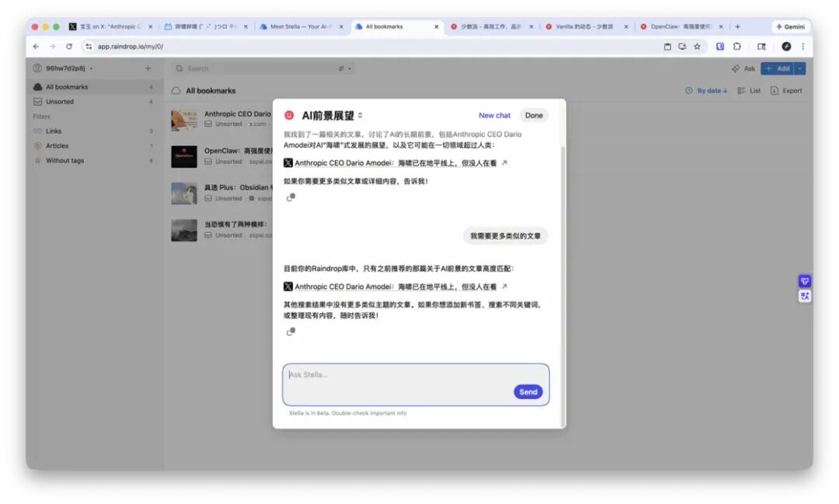Image resolution: width=839 pixels, height=504 pixels.
Task: Open the external link arrow in the second reply
Action: point(504,287)
